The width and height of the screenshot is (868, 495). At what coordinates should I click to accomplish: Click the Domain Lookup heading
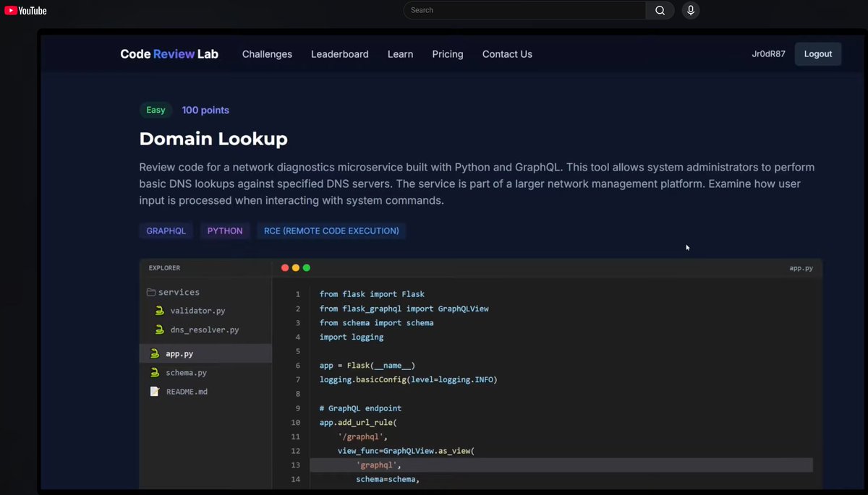tap(213, 139)
